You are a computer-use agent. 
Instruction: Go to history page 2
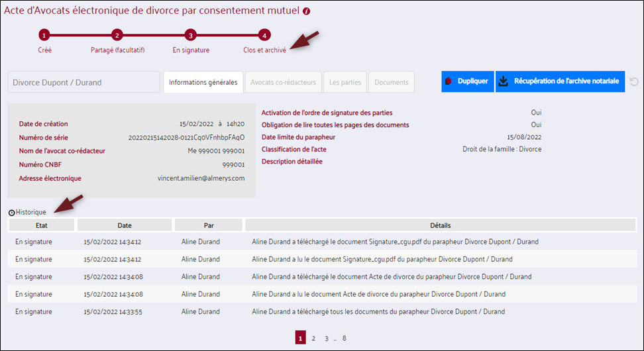(x=313, y=338)
